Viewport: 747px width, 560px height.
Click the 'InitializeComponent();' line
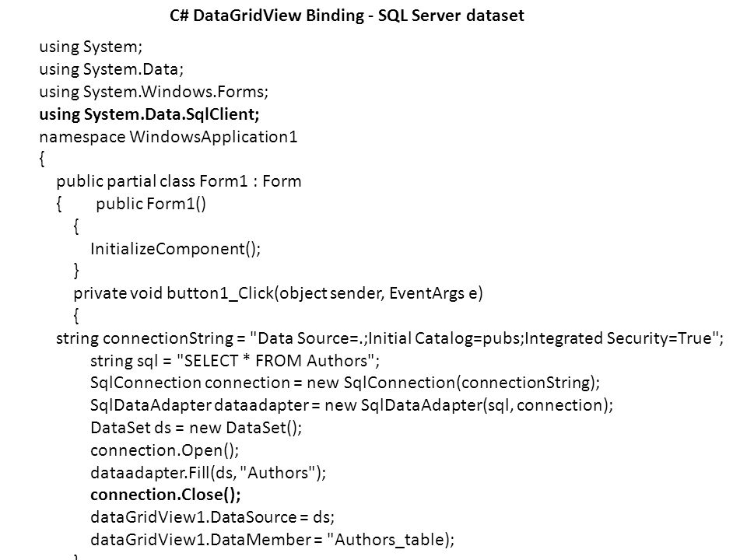(x=175, y=249)
